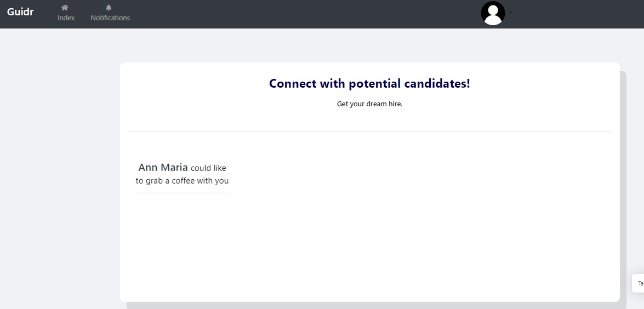Image resolution: width=644 pixels, height=309 pixels.
Task: Go to the Index nav label
Action: [x=66, y=18]
